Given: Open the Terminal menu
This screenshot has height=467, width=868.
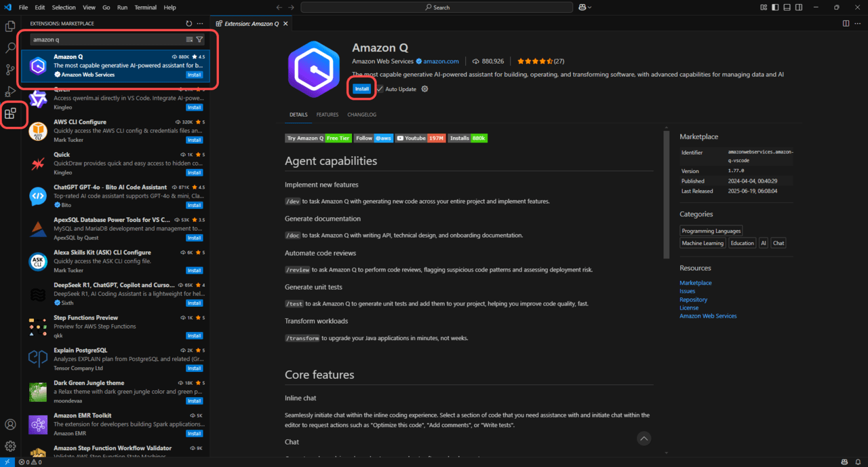Looking at the screenshot, I should coord(145,7).
